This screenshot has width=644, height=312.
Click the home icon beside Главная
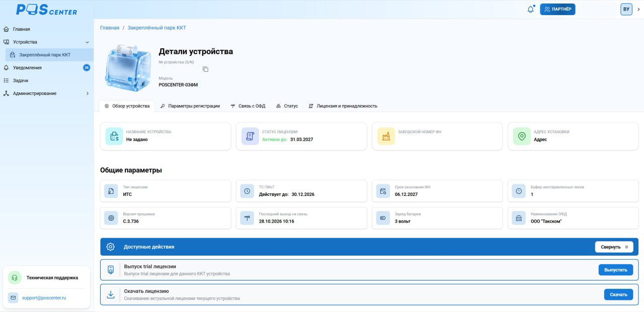pyautogui.click(x=6, y=29)
